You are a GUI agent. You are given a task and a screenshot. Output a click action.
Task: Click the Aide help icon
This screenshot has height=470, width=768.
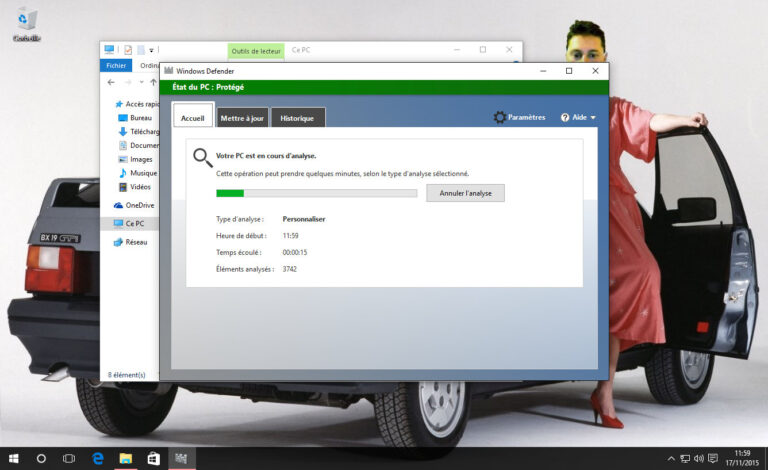pyautogui.click(x=565, y=117)
